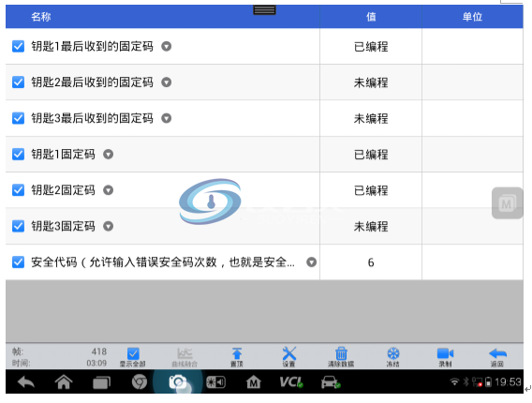Click the vehicle car icon in taskbar
The height and width of the screenshot is (403, 532).
(331, 382)
